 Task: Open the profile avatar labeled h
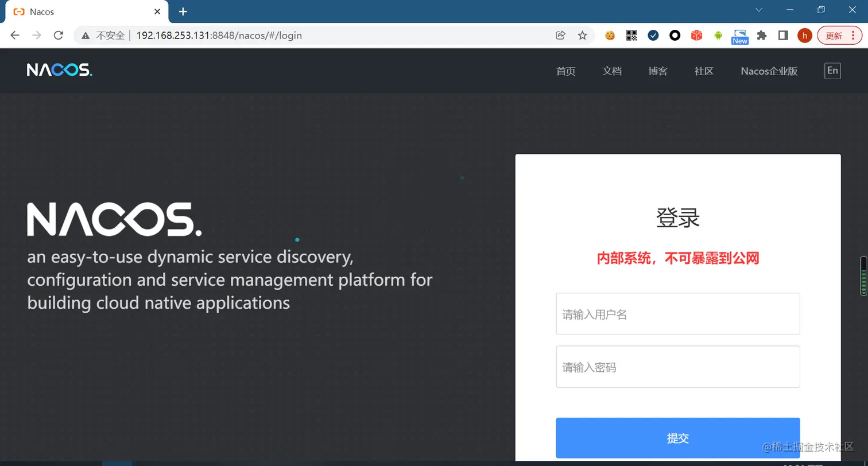coord(805,36)
